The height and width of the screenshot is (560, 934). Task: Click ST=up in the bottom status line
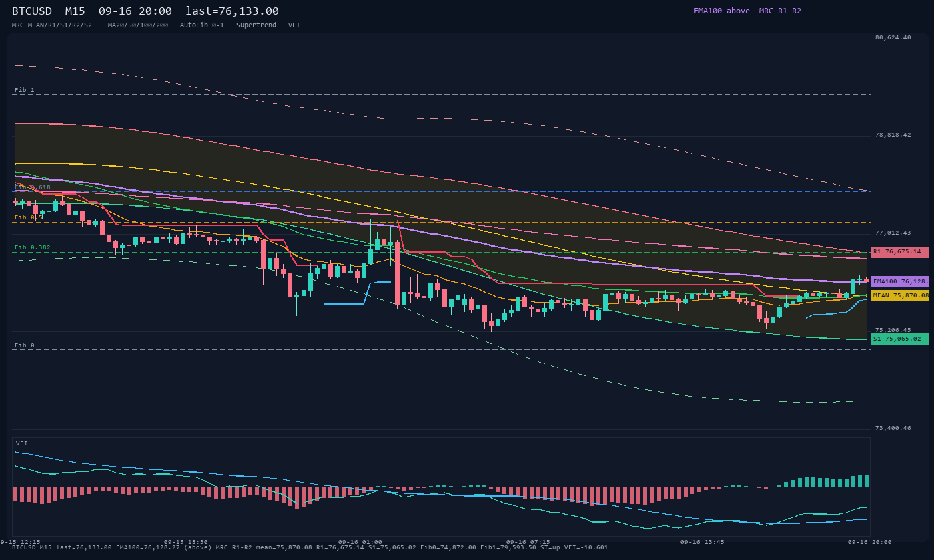point(550,547)
